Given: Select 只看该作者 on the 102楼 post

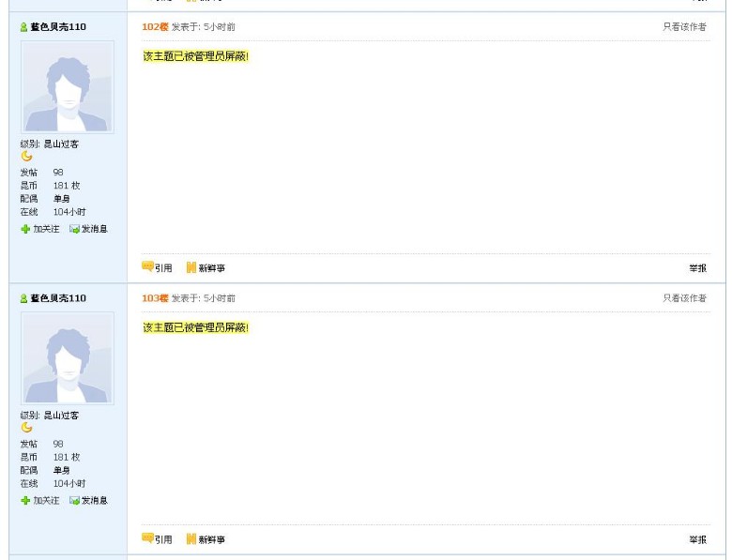Looking at the screenshot, I should [x=684, y=27].
